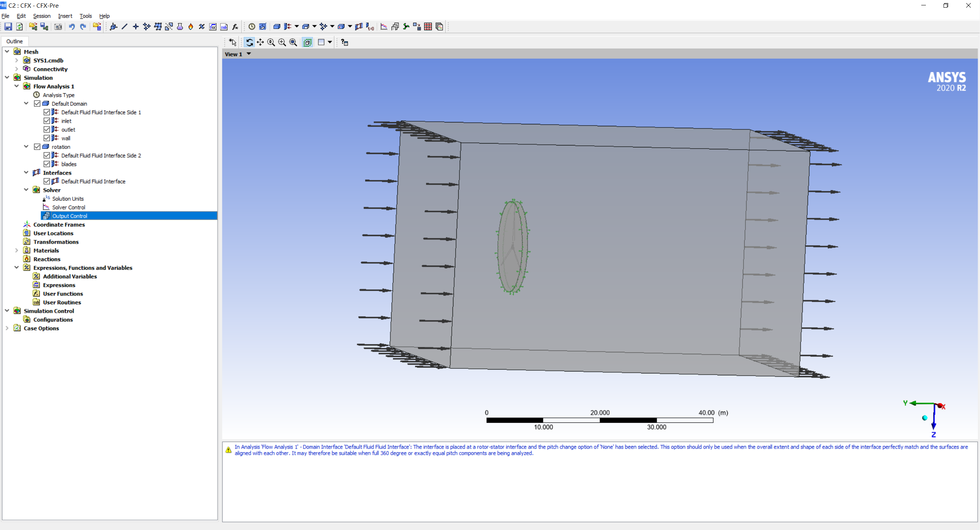Open the Session menu
The width and height of the screenshot is (980, 530).
click(41, 16)
